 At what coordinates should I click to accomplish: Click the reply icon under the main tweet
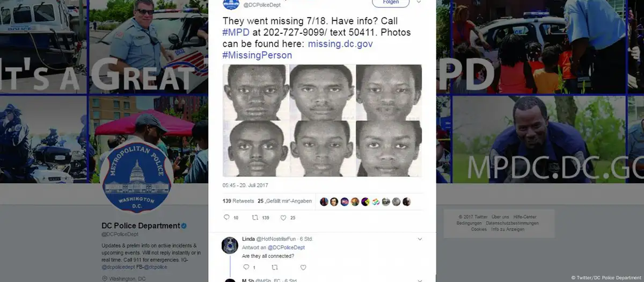point(226,218)
